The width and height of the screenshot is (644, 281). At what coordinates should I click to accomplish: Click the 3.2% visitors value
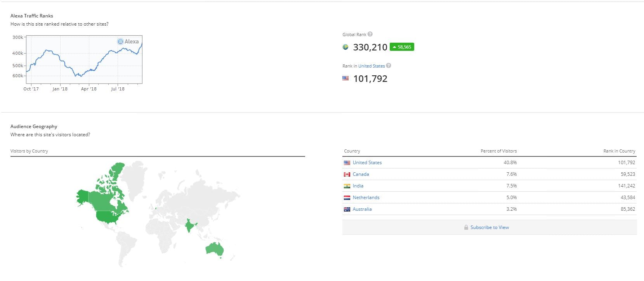point(511,209)
